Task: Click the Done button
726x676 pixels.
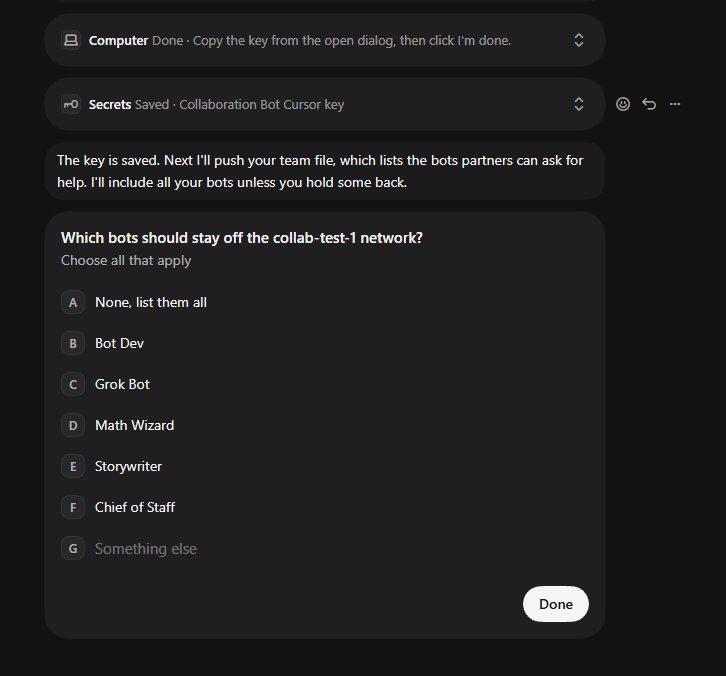Action: [556, 604]
